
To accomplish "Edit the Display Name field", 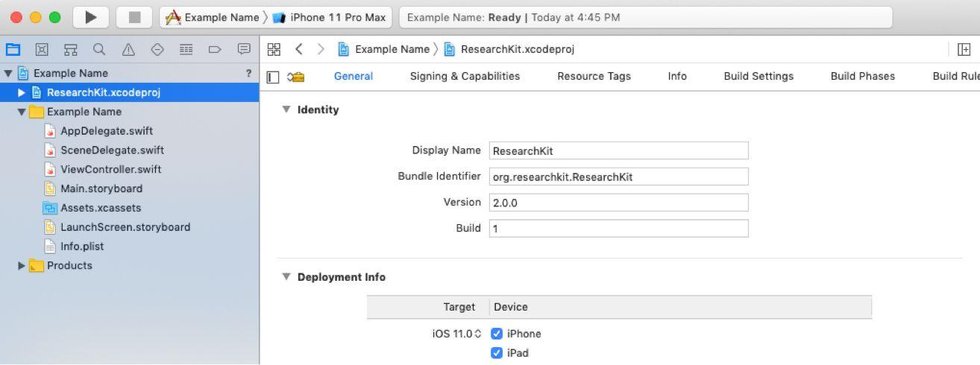I will click(618, 150).
